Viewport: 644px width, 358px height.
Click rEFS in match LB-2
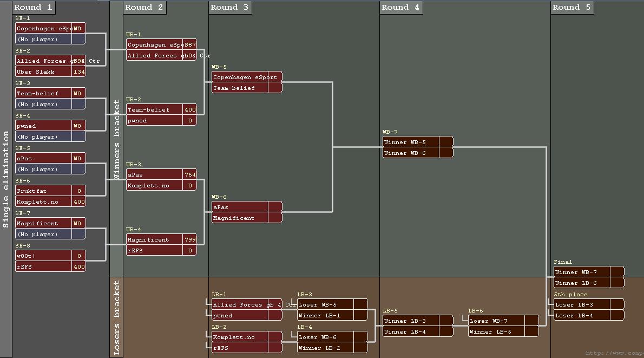(247, 347)
